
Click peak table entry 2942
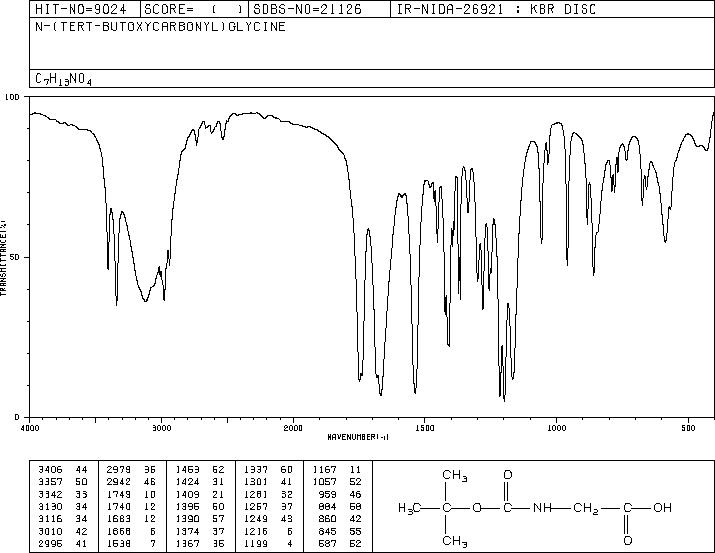tap(119, 482)
